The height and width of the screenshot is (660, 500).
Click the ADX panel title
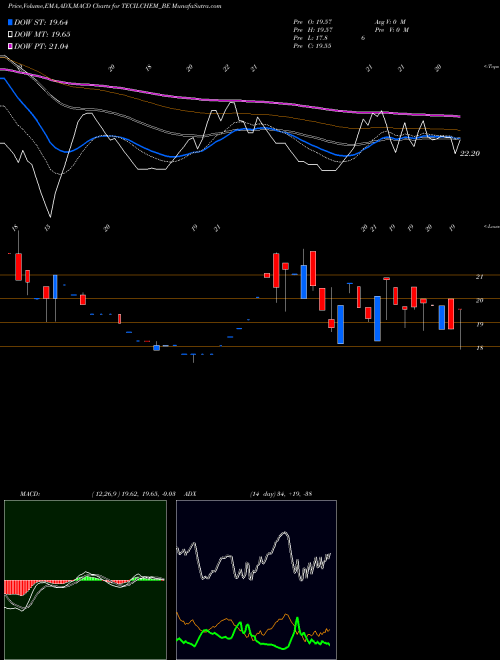(x=190, y=494)
